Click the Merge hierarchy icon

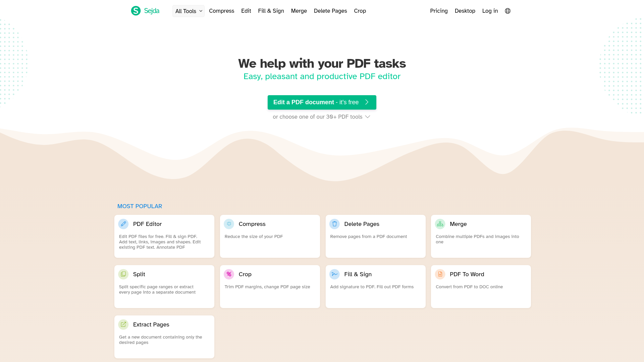[440, 224]
